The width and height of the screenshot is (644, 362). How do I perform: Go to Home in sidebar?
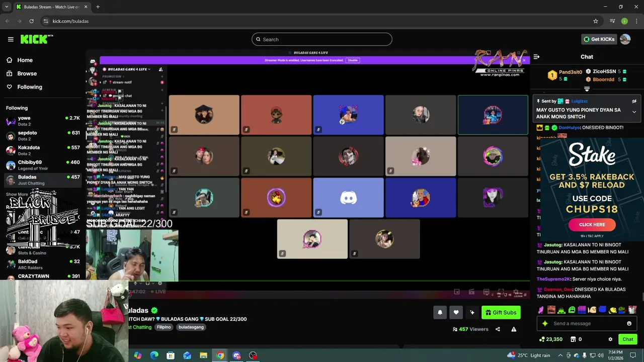pos(19,60)
